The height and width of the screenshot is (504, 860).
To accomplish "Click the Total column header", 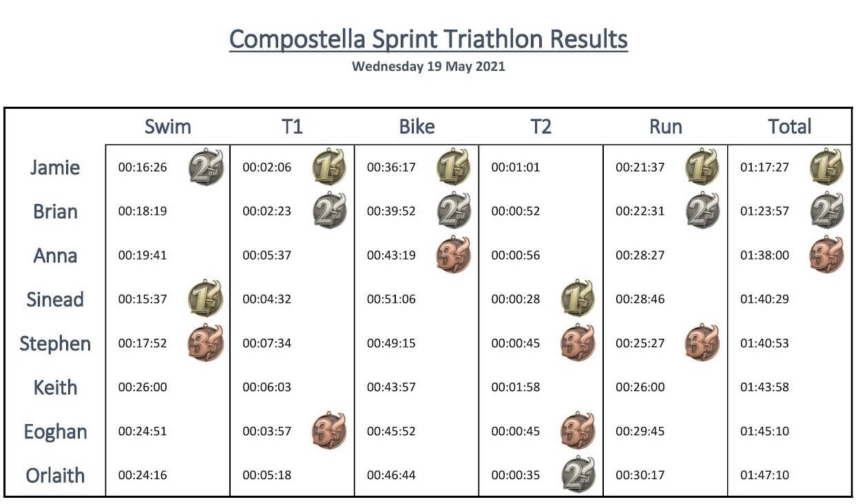I will 790,127.
